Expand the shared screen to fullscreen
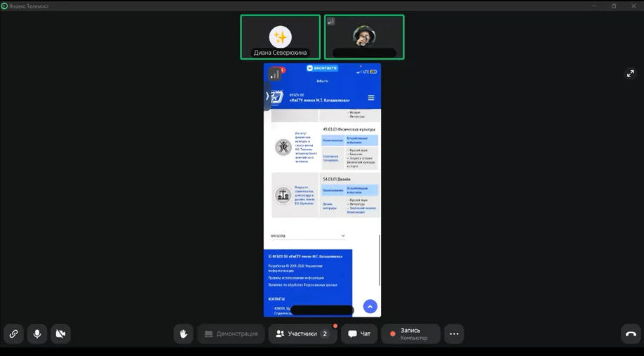Image resolution: width=644 pixels, height=356 pixels. click(630, 74)
